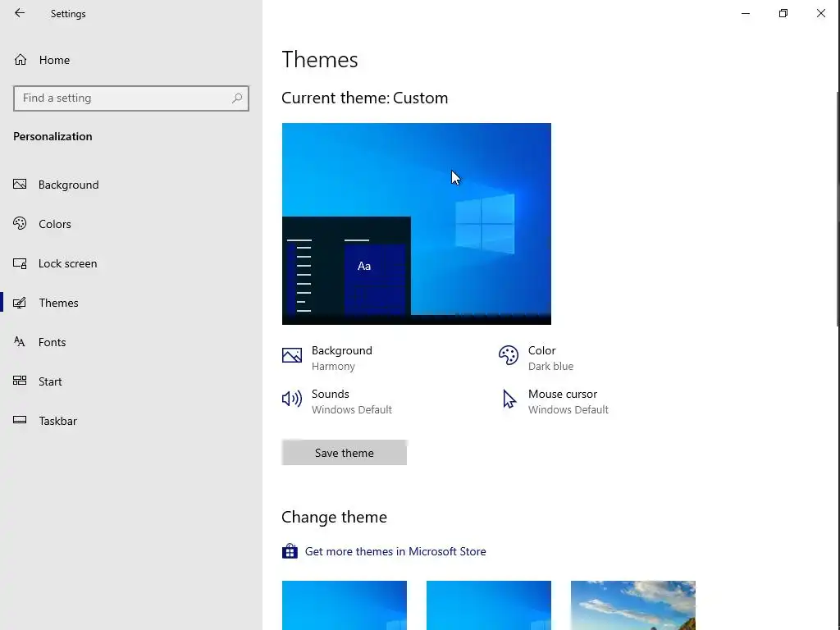Viewport: 840px width, 630px height.
Task: Click the Microsoft Store bag icon
Action: click(290, 550)
